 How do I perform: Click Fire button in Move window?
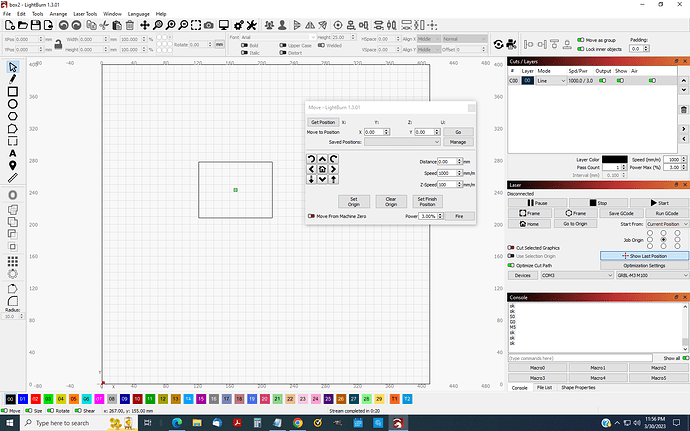pyautogui.click(x=459, y=216)
